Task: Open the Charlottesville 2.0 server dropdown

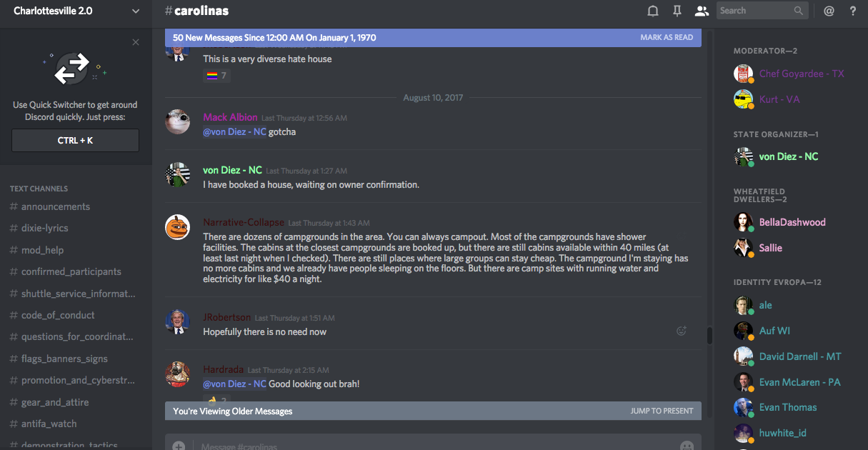Action: pyautogui.click(x=136, y=11)
